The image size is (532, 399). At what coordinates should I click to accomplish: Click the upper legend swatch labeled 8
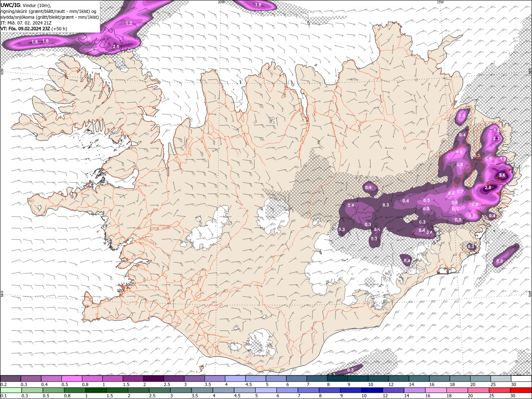point(337,379)
